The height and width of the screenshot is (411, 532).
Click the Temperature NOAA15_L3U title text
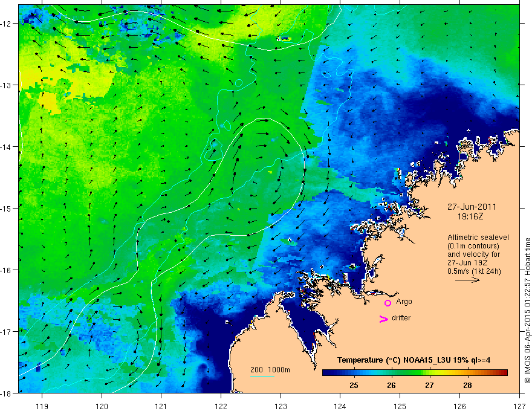414,360
